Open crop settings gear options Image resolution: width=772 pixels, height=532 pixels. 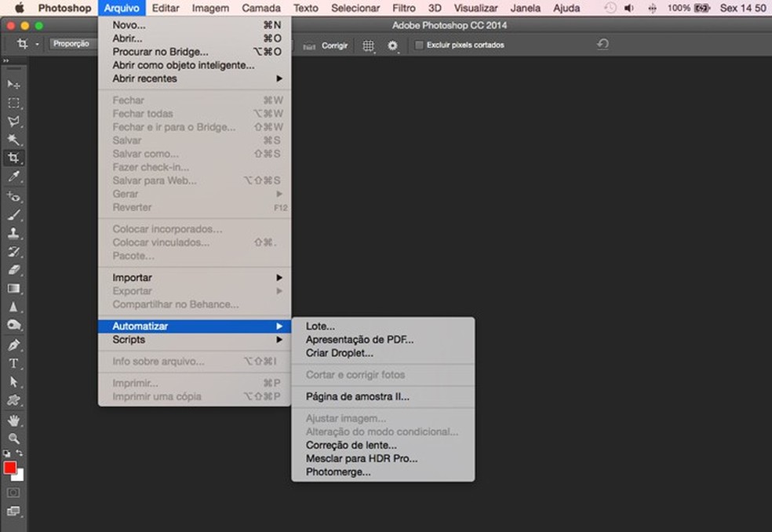pyautogui.click(x=392, y=46)
